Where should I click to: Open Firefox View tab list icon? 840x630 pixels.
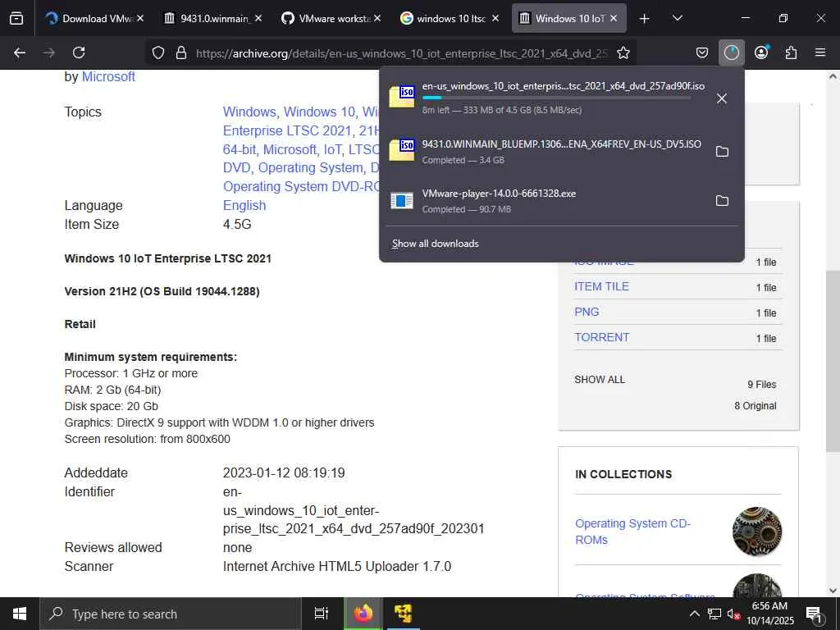point(16,19)
